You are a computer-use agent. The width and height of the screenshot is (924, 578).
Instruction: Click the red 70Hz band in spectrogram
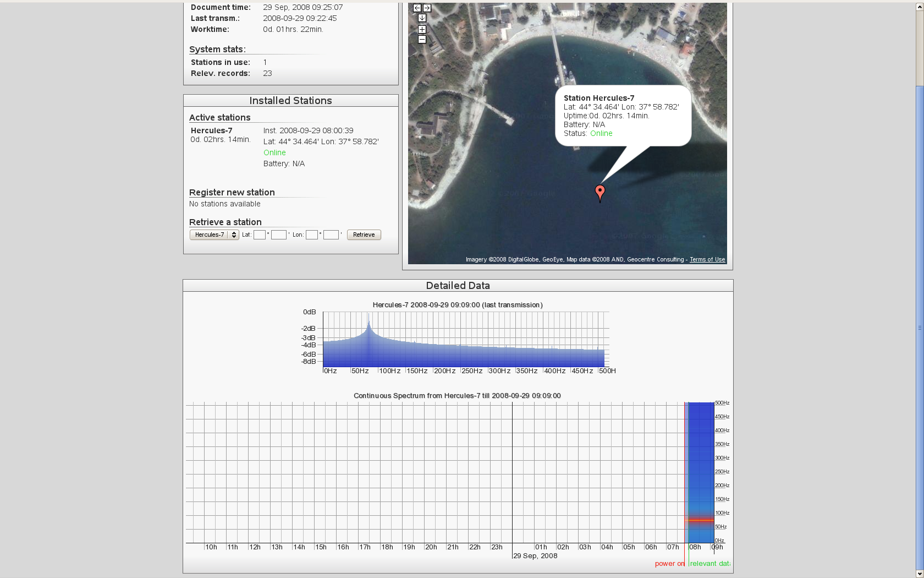click(700, 520)
